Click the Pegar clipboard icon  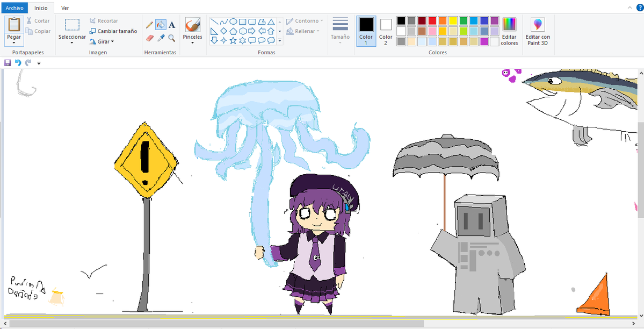(x=14, y=24)
